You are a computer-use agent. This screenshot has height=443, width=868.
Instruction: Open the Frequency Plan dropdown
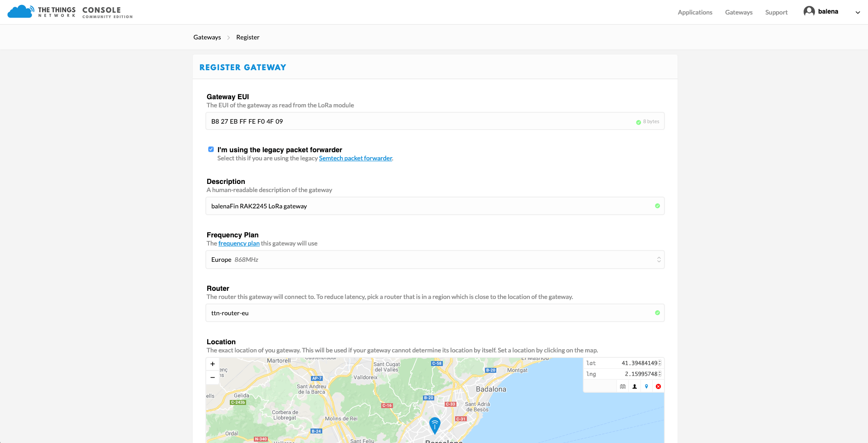(658, 259)
